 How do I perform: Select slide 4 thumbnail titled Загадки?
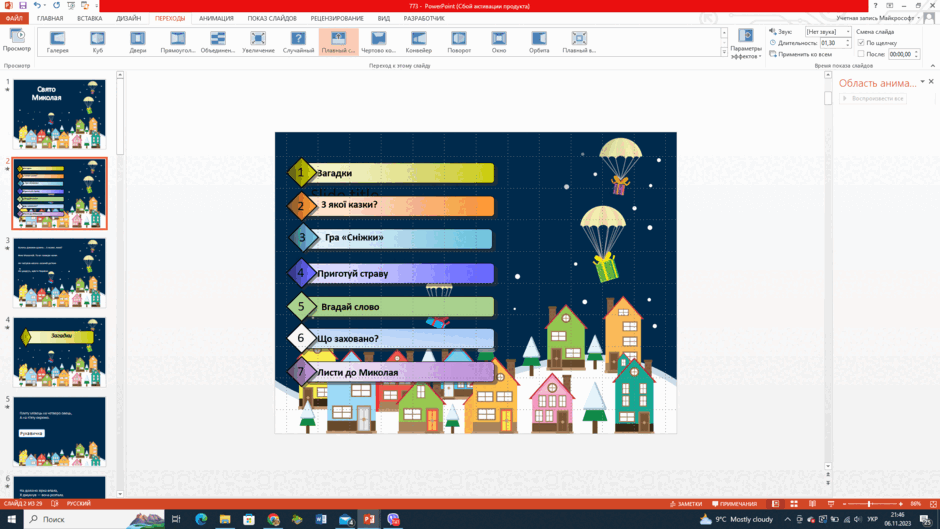pyautogui.click(x=59, y=352)
